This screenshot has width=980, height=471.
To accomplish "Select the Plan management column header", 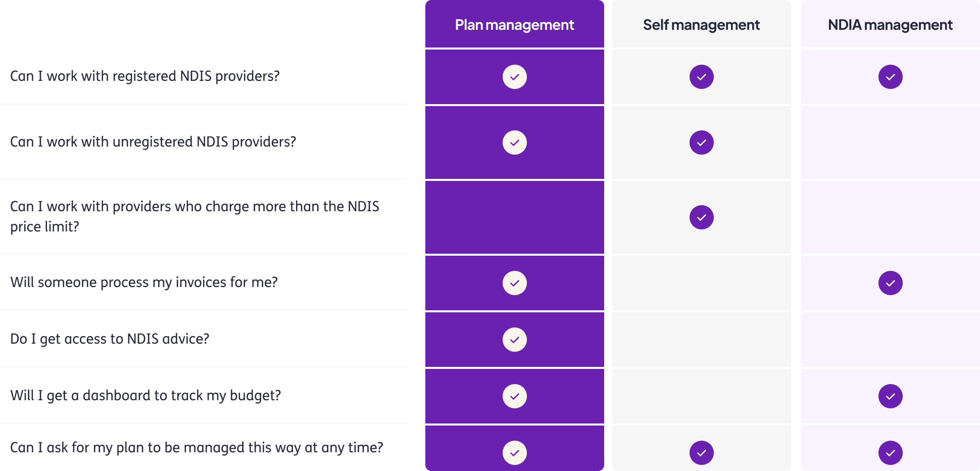I will [514, 25].
